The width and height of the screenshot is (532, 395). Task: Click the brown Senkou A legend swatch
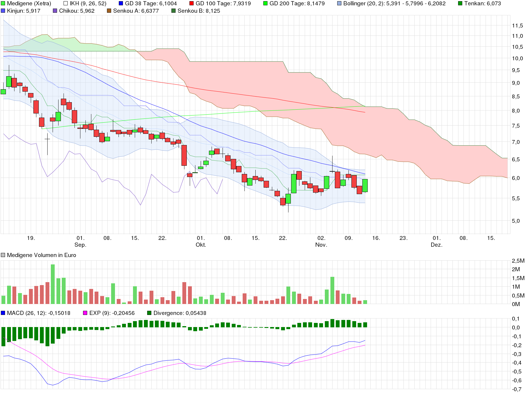(x=109, y=11)
